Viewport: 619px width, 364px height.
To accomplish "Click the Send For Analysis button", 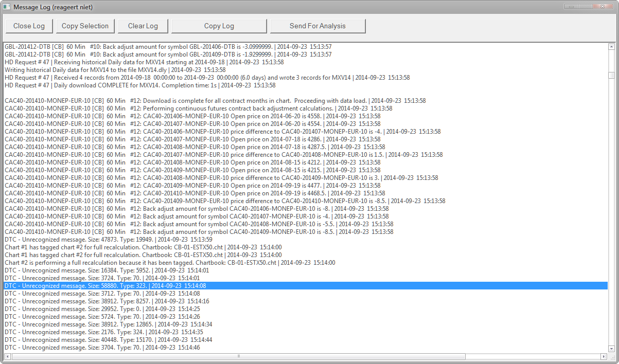I will 318,26.
